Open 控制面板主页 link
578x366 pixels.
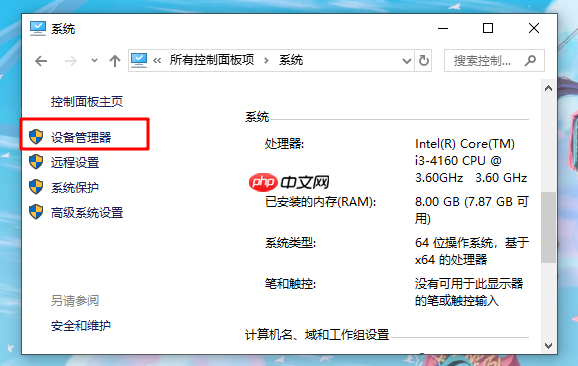(x=87, y=101)
